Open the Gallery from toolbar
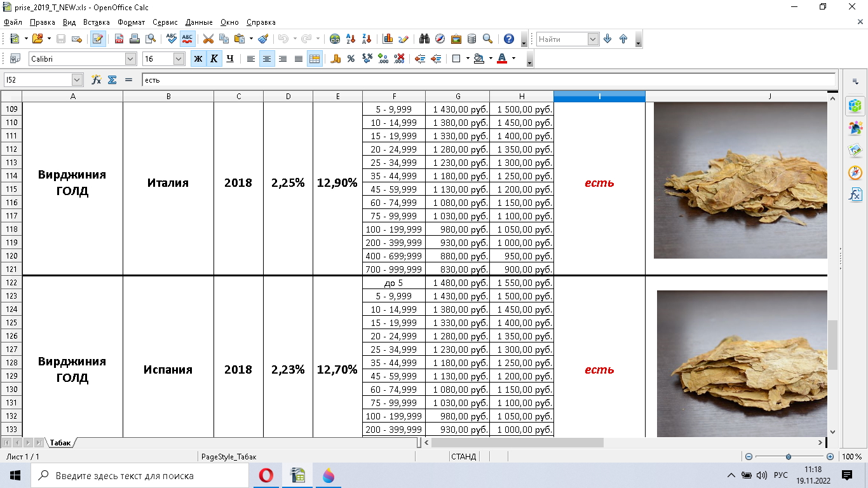 [456, 39]
